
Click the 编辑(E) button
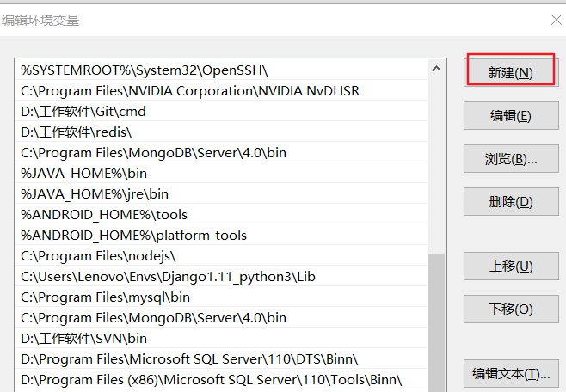point(511,116)
